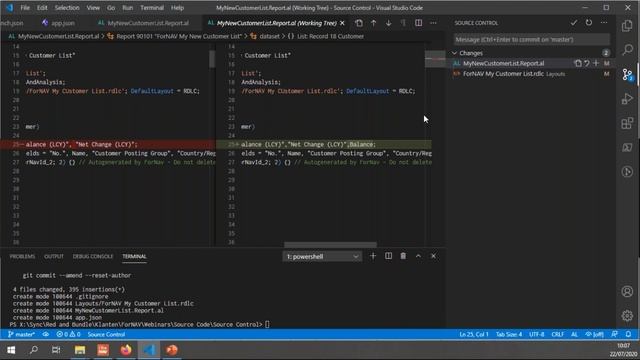
Task: Change the Tab Size: 4 setting
Action: point(509,334)
